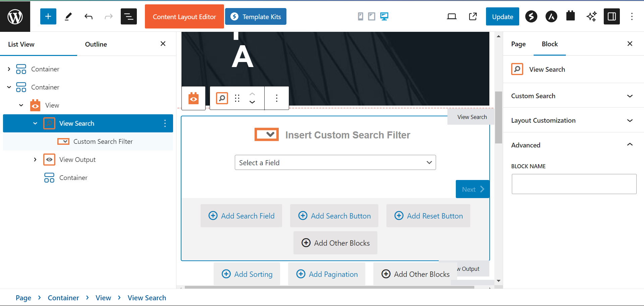Collapse the View tree item chevron

click(x=21, y=105)
